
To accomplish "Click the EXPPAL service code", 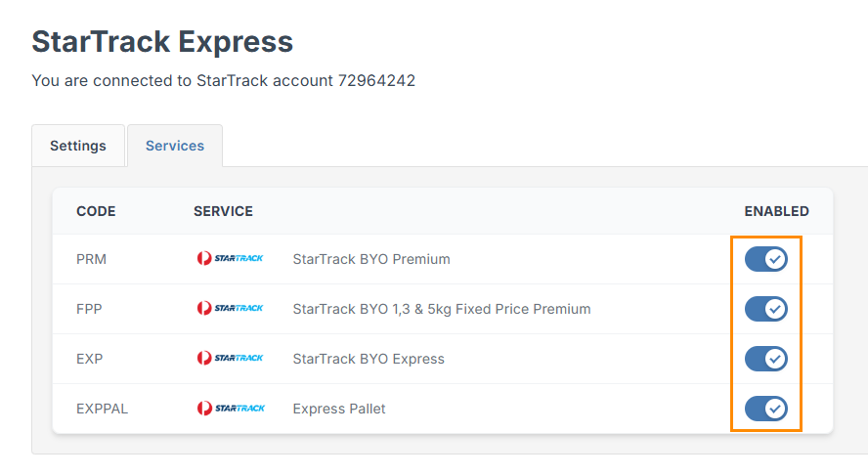I will click(102, 409).
